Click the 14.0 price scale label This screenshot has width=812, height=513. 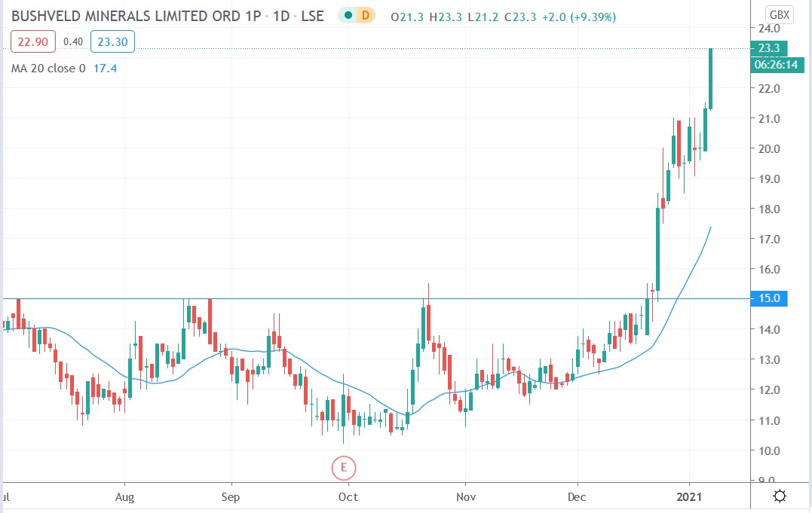pos(769,329)
